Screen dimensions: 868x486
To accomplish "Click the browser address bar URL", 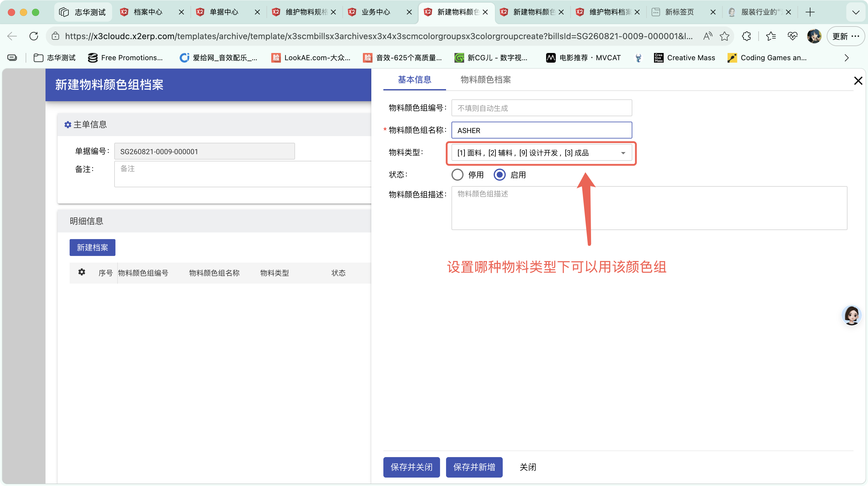I will [x=379, y=36].
